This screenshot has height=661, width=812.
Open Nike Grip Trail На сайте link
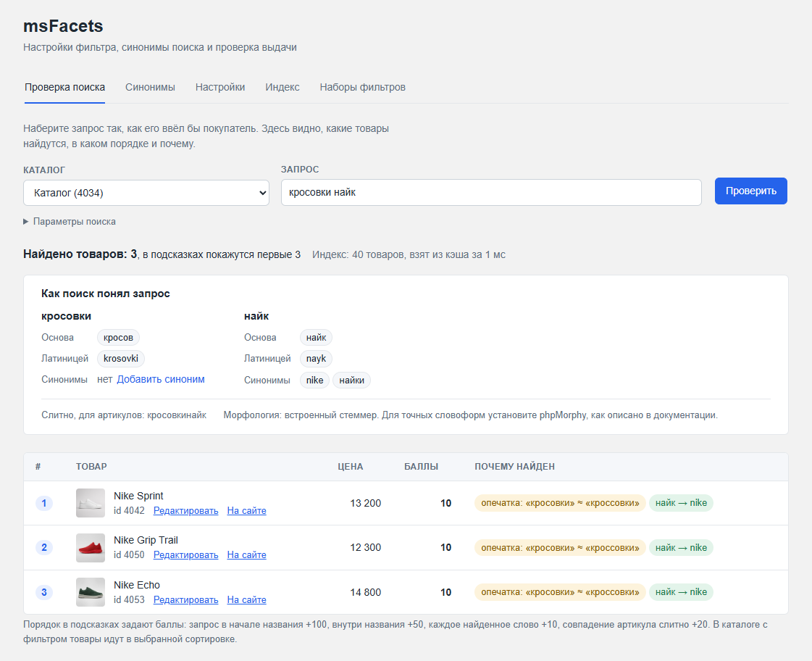[246, 554]
